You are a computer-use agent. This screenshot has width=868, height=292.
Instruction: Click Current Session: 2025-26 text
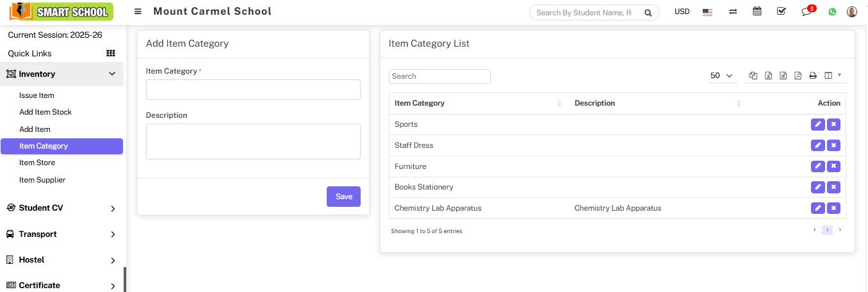tap(55, 35)
